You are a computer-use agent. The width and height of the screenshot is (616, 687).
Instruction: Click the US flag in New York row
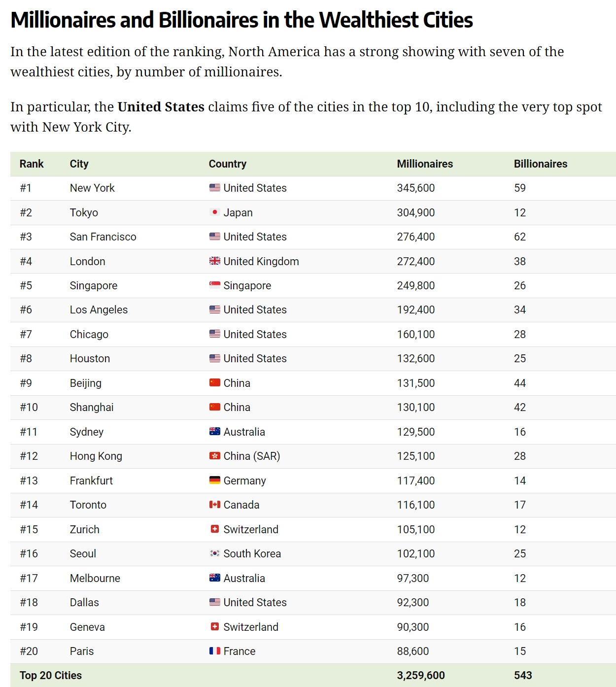[214, 188]
